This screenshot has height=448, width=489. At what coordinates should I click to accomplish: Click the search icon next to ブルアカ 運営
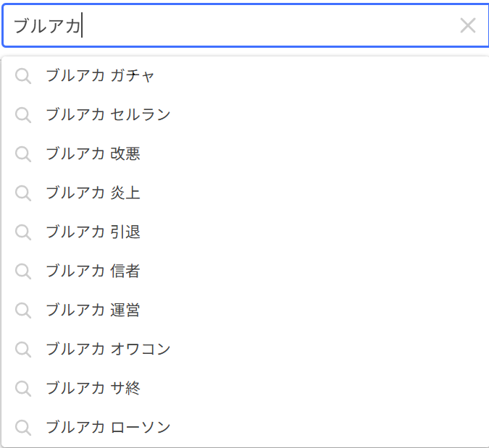pyautogui.click(x=23, y=311)
